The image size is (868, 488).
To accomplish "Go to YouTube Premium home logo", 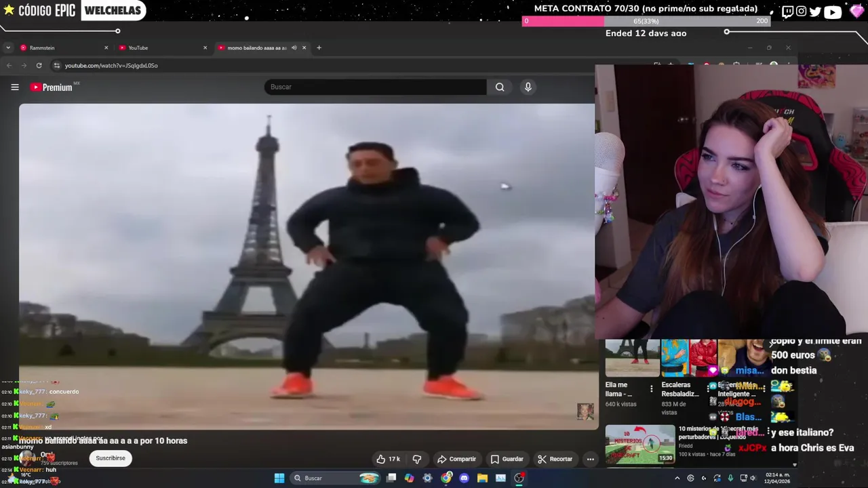I will click(52, 87).
